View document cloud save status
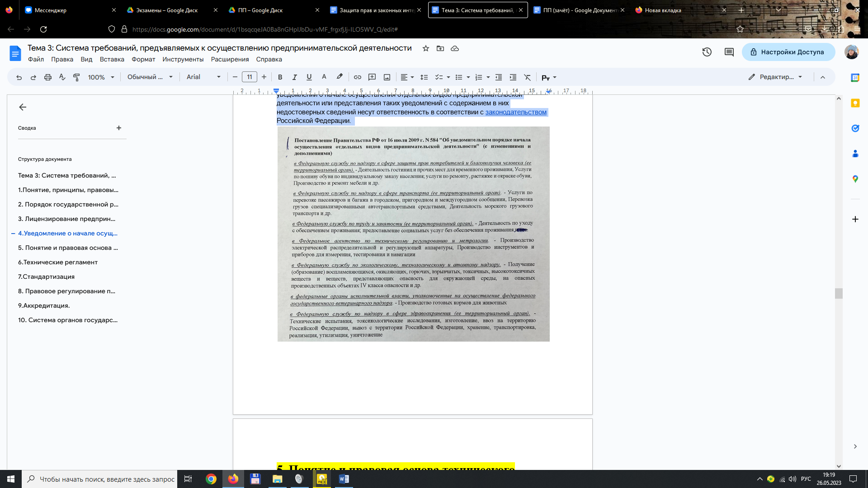 point(455,48)
